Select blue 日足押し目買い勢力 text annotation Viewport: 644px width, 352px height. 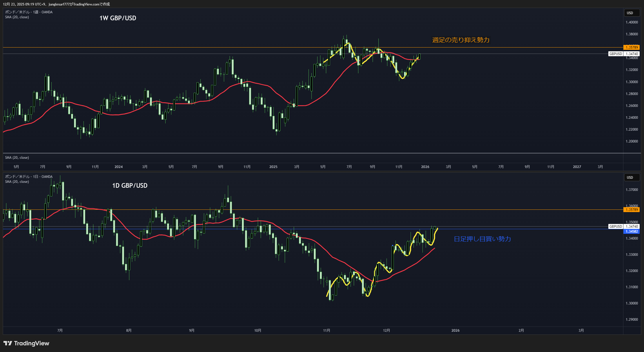click(x=482, y=239)
